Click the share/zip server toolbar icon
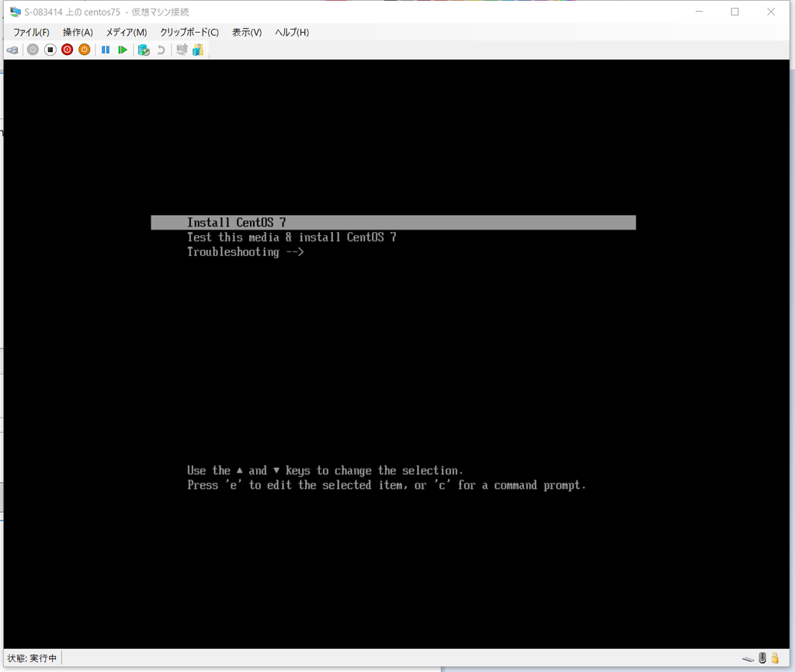 (x=198, y=50)
